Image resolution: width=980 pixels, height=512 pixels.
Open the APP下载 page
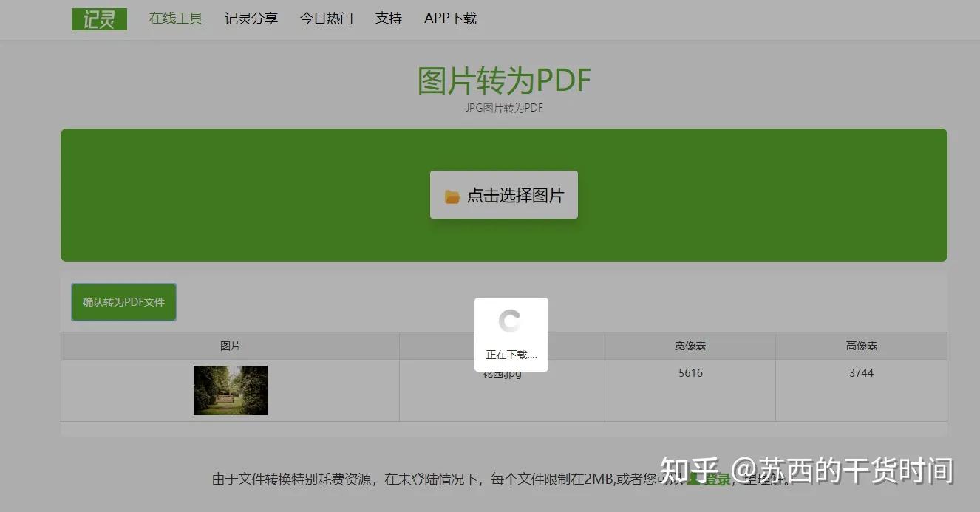click(x=449, y=18)
